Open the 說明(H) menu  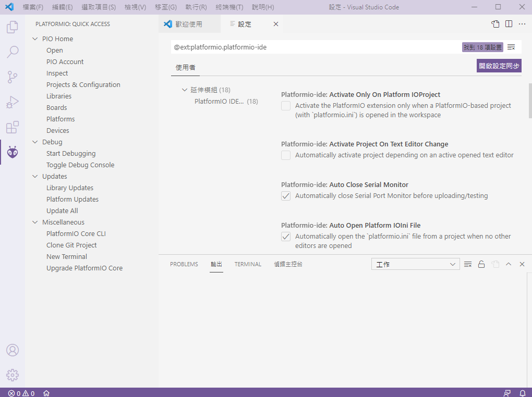[263, 7]
